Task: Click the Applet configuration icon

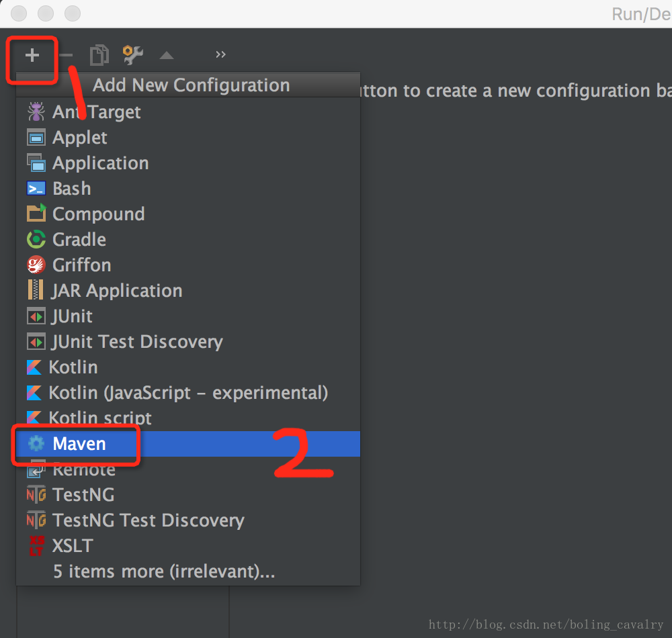Action: (x=36, y=138)
